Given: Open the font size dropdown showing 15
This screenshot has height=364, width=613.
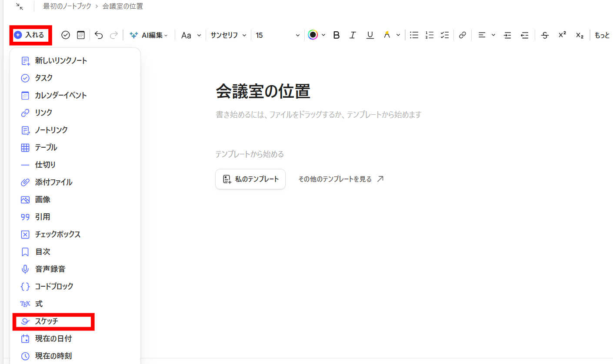Looking at the screenshot, I should 277,35.
